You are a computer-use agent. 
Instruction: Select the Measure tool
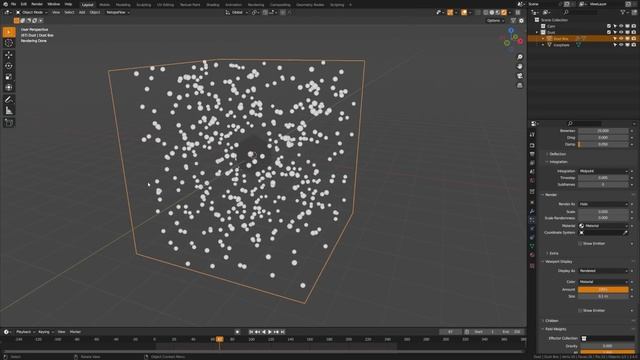point(9,111)
